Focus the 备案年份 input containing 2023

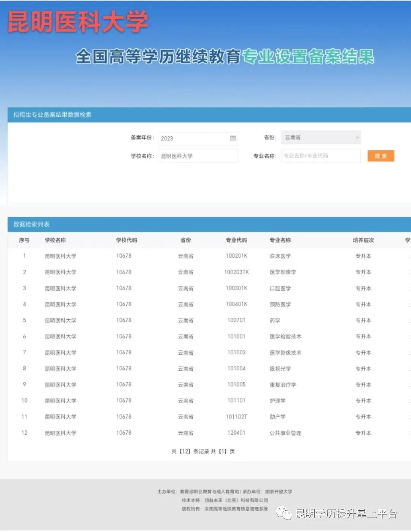pos(198,138)
